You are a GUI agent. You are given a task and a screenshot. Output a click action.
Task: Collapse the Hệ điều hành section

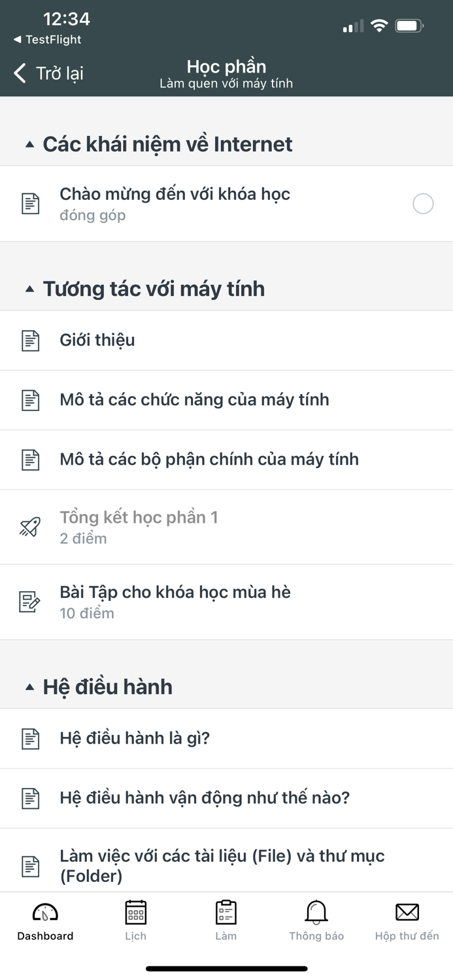[29, 687]
